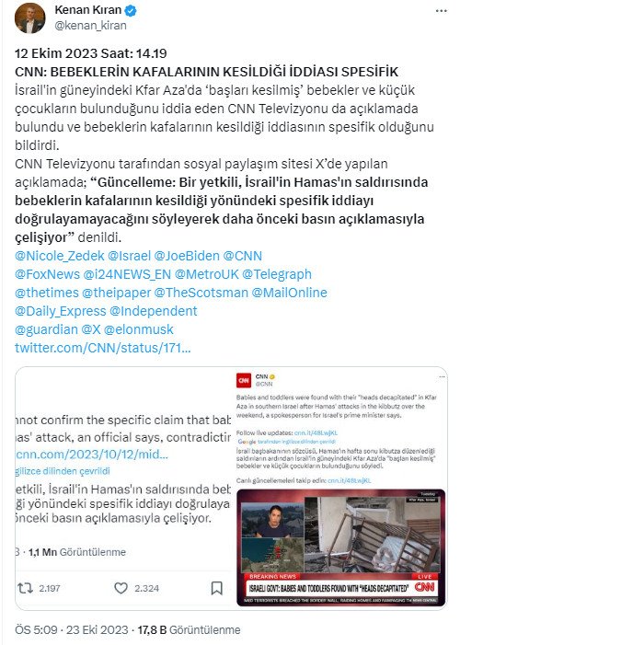Click the tweet timestamp ÖS 5:09 23 Eki 2023
This screenshot has width=644, height=645.
(x=72, y=629)
